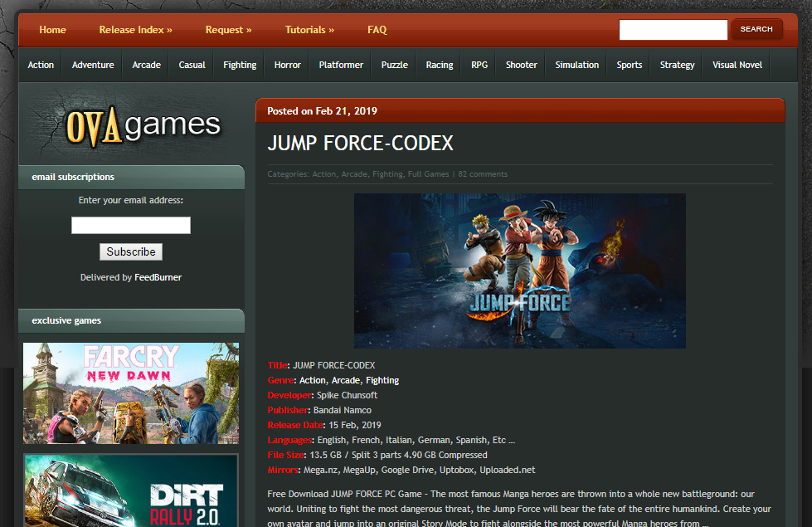This screenshot has width=812, height=527.
Task: Click inside the site search field
Action: pos(673,29)
